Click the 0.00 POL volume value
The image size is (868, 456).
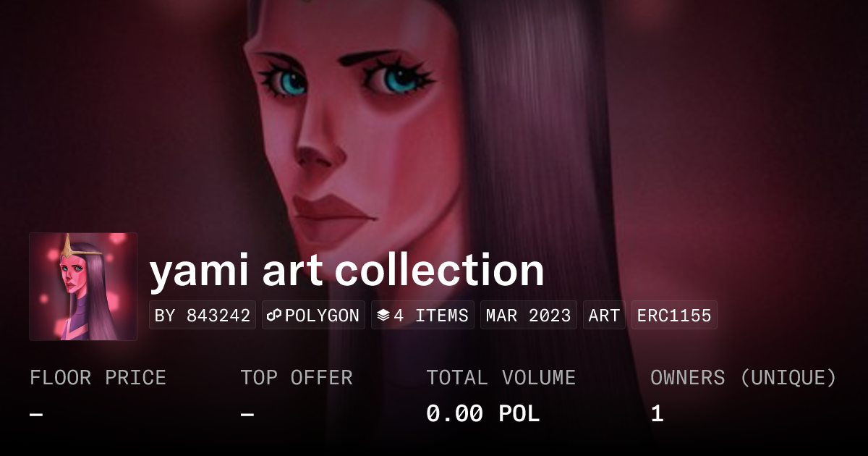click(483, 414)
